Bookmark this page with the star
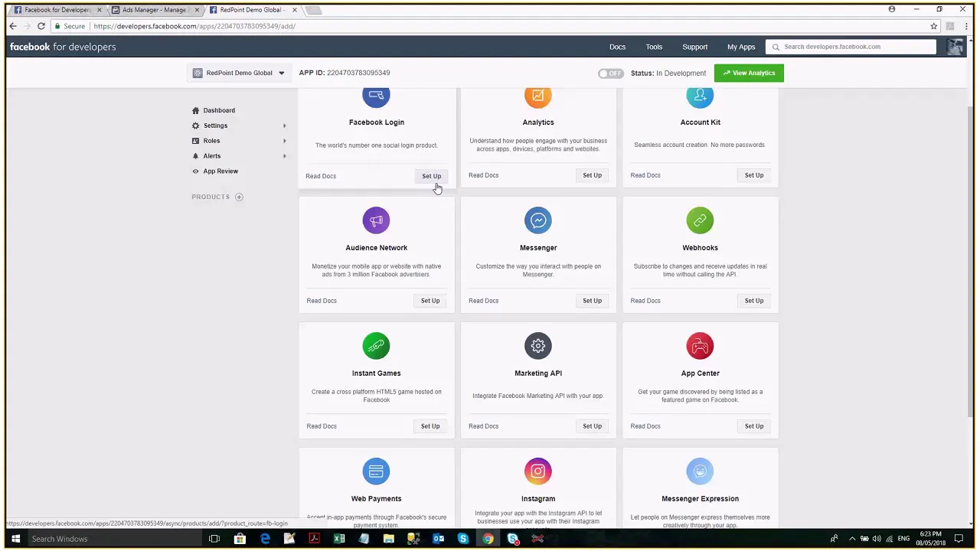Screen dimensions: 980x551 [933, 26]
